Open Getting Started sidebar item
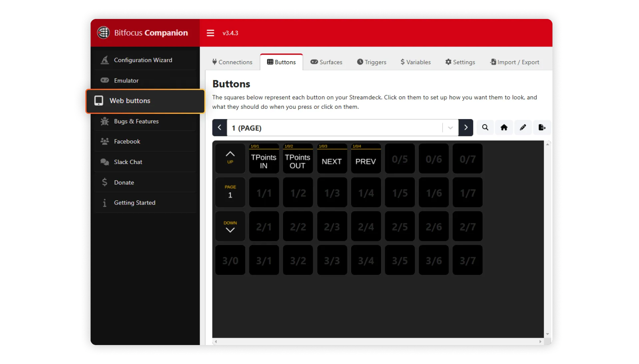Image resolution: width=639 pixels, height=364 pixels. coord(145,203)
